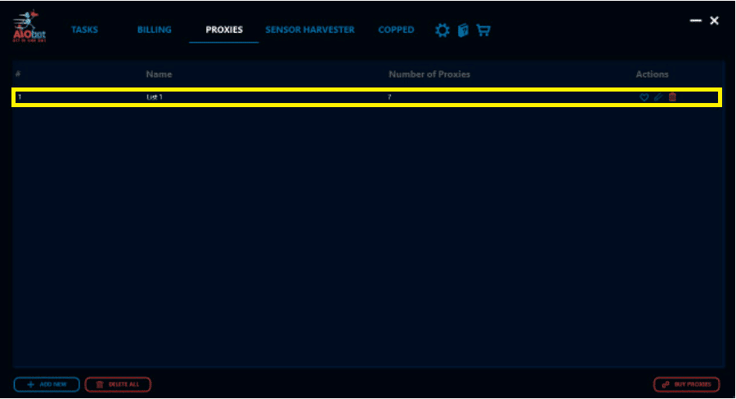736x399 pixels.
Task: Click the Delete All button
Action: 118,384
